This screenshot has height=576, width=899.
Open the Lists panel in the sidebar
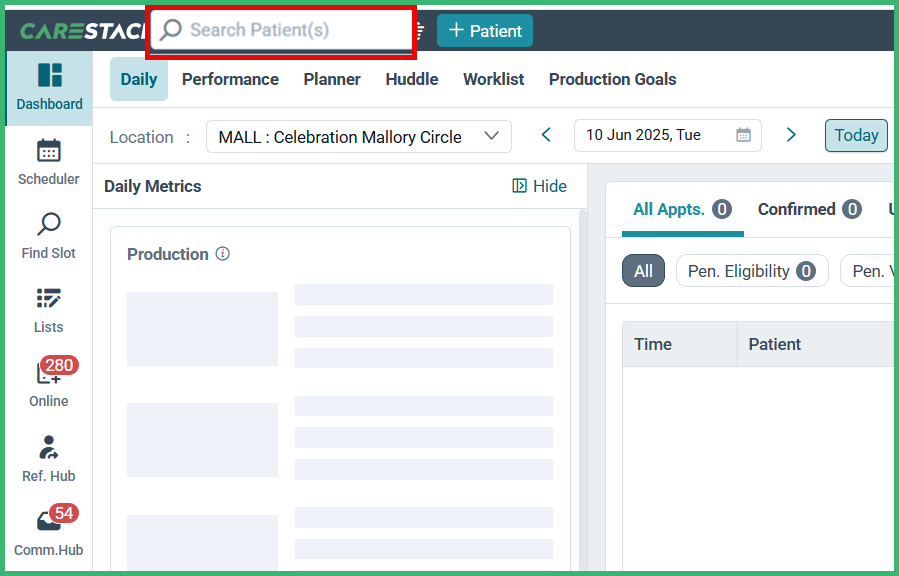click(48, 309)
